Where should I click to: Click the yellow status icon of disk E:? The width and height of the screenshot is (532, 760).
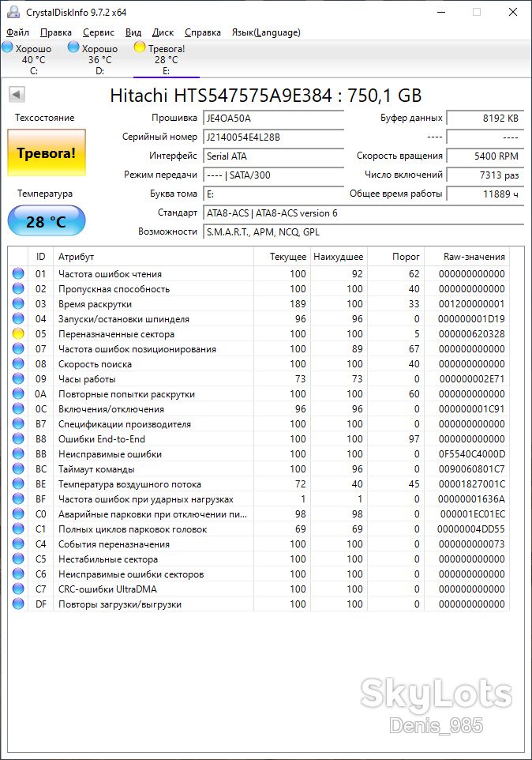[140, 47]
